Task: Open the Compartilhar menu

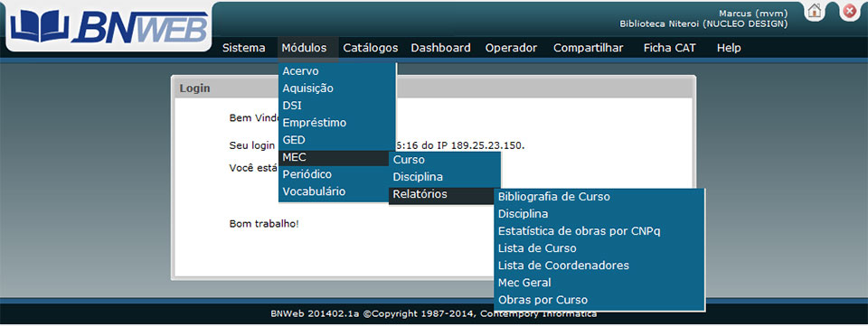Action: coord(588,48)
